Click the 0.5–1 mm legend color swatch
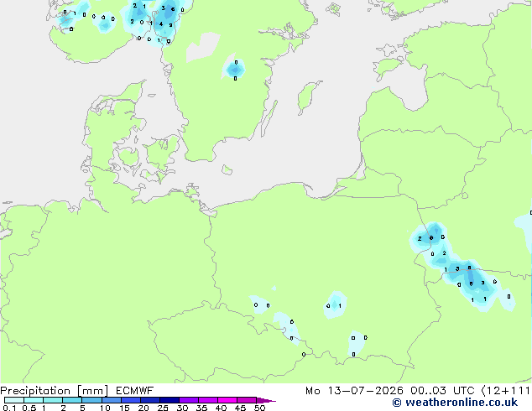The height and width of the screenshot is (411, 532). click(34, 400)
